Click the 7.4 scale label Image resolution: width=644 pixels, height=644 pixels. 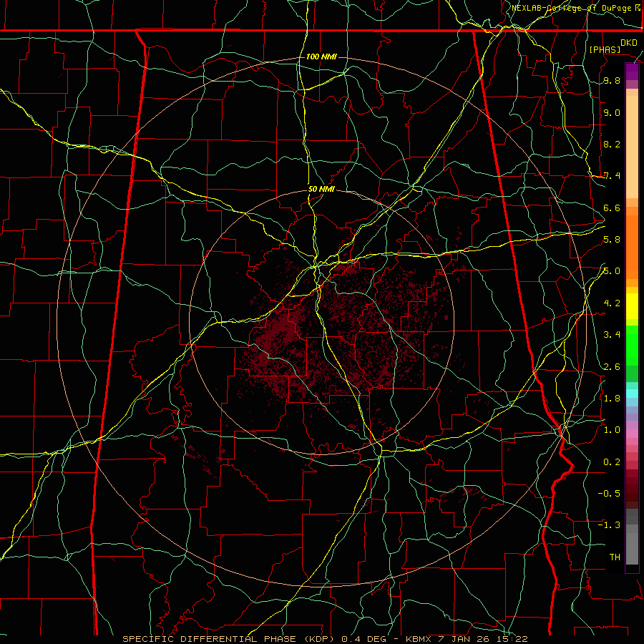click(x=612, y=176)
